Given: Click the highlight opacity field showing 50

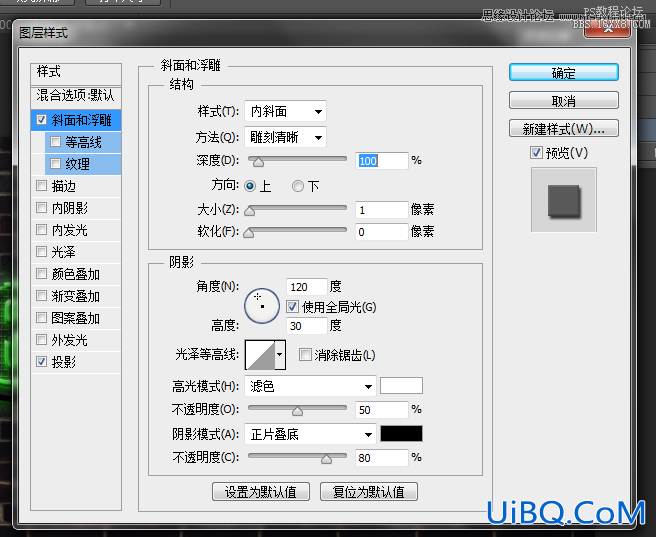Looking at the screenshot, I should 382,409.
